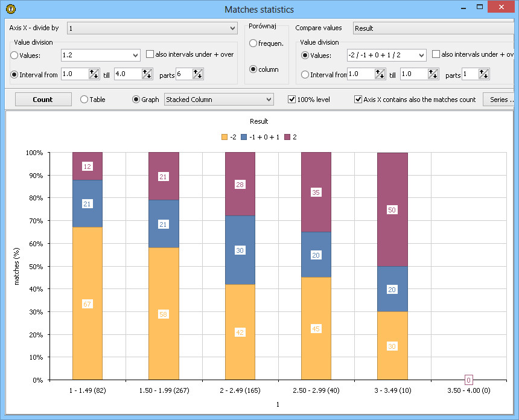Select the frequen. compare option

[253, 43]
